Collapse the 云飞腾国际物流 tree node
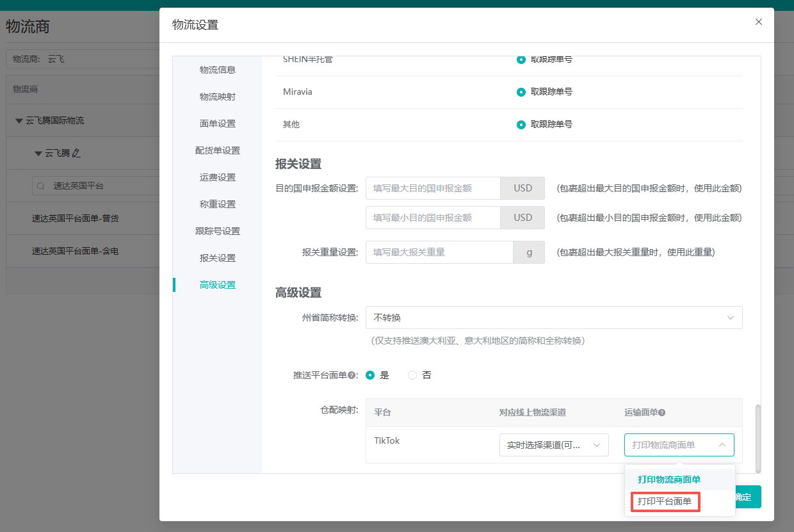This screenshot has height=532, width=794. click(x=20, y=121)
